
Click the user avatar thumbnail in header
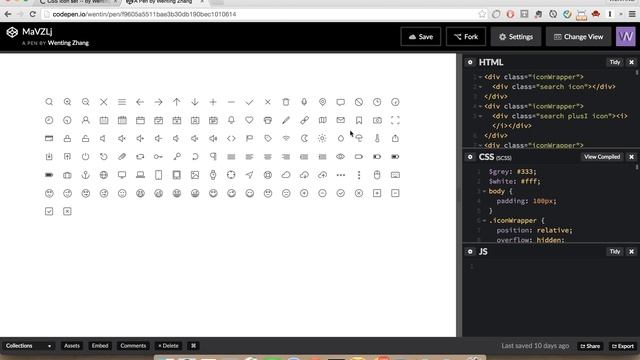626,37
